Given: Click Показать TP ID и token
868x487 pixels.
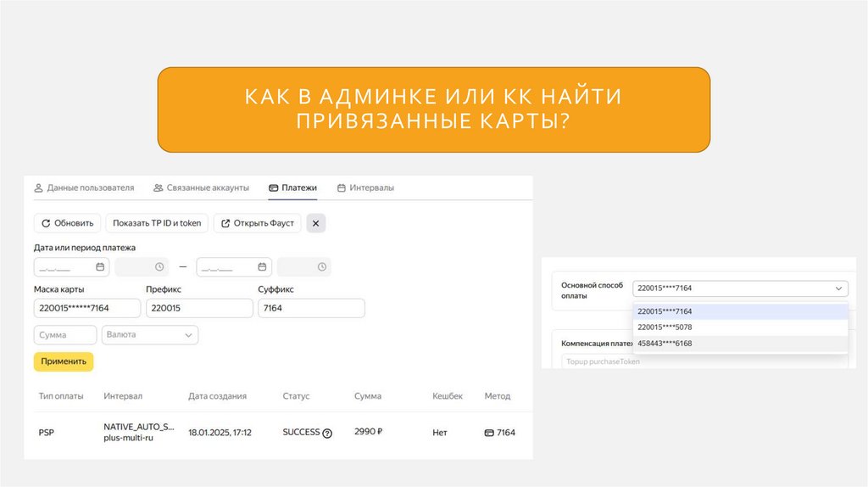Looking at the screenshot, I should click(157, 223).
